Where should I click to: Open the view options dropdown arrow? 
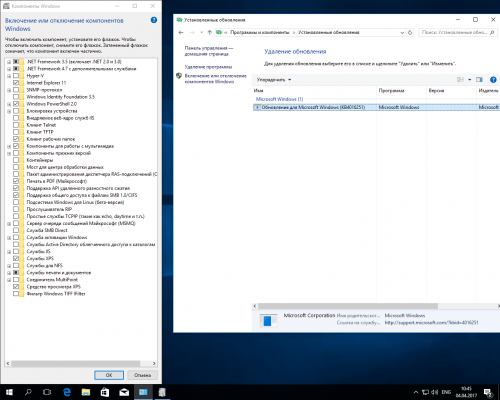(x=469, y=80)
